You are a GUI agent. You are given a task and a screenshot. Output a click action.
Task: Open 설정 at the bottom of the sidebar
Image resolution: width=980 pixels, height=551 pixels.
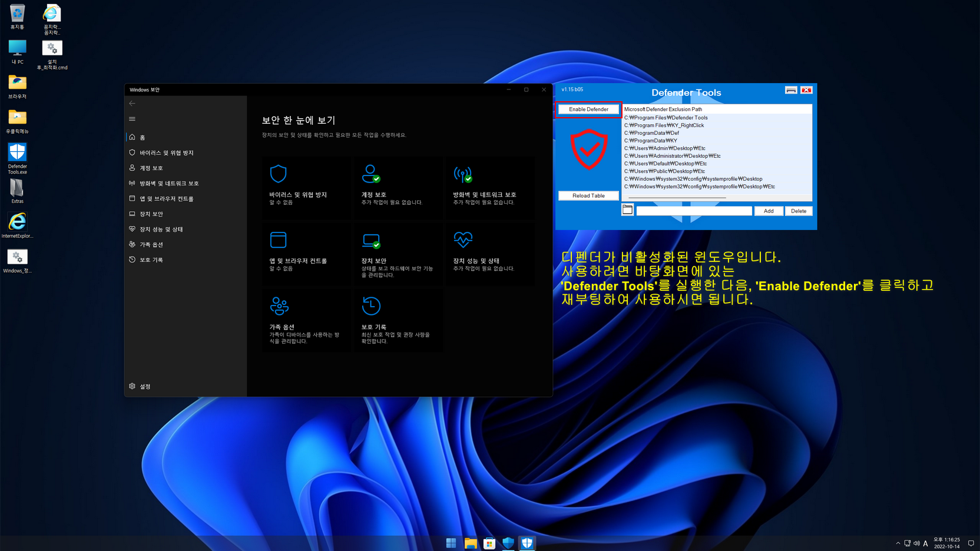pyautogui.click(x=186, y=386)
